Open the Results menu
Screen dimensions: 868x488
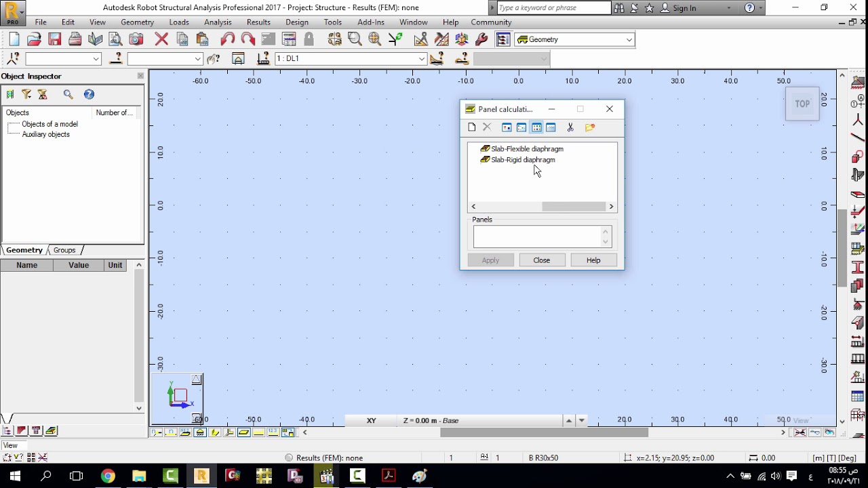[x=258, y=22]
